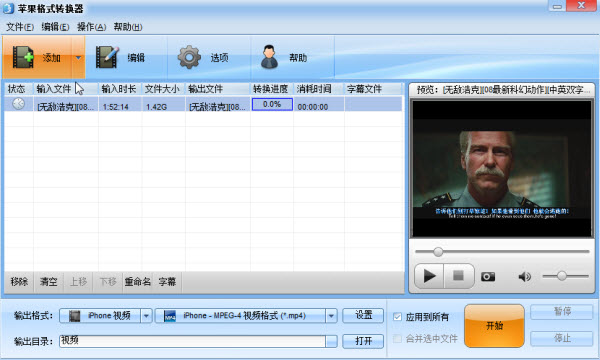This screenshot has width=600, height=360.
Task: Click the 字幕 (Subtitle) button
Action: coord(167,282)
